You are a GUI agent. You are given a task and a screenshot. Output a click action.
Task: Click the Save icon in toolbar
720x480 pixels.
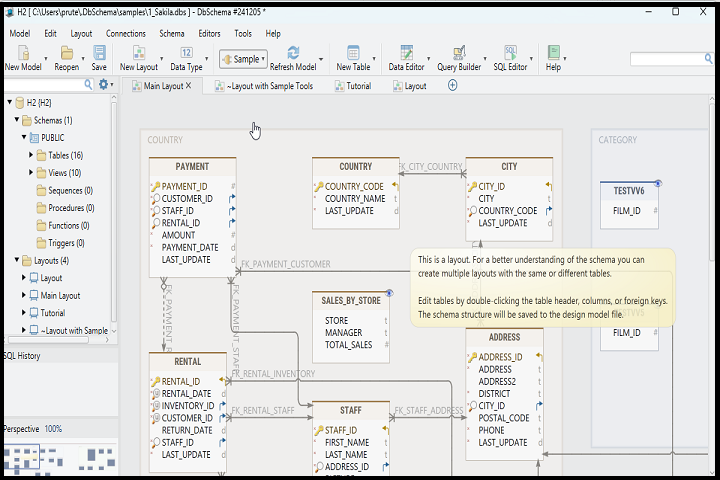coord(99,53)
